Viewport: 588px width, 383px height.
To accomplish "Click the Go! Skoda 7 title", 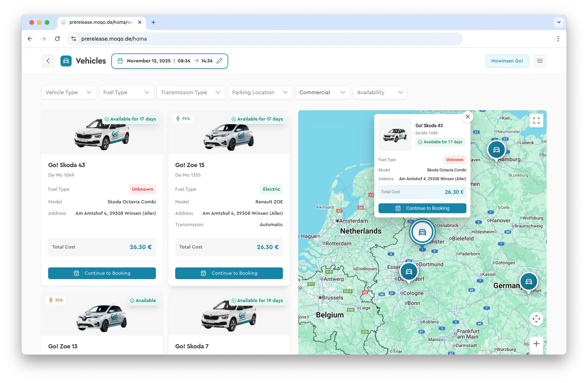I will 192,346.
